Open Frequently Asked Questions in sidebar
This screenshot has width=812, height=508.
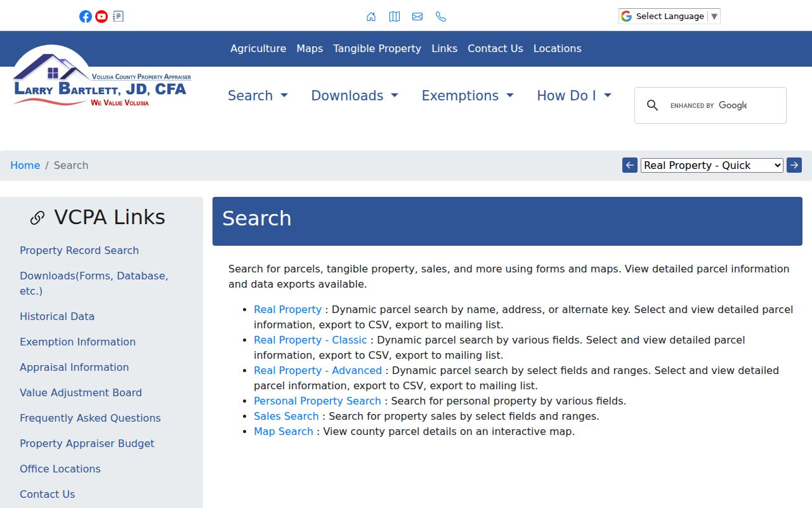[90, 418]
